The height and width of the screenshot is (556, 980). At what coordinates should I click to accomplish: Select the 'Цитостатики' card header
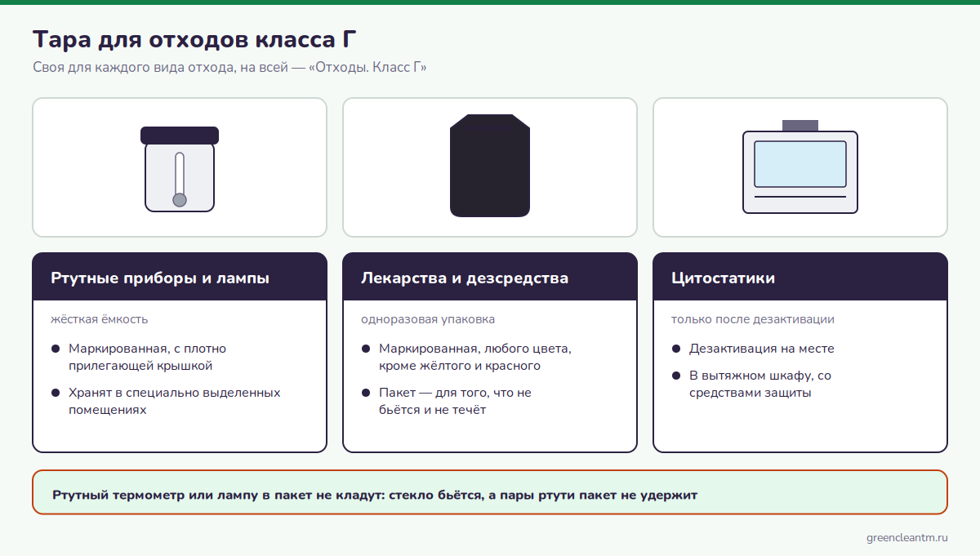point(800,277)
